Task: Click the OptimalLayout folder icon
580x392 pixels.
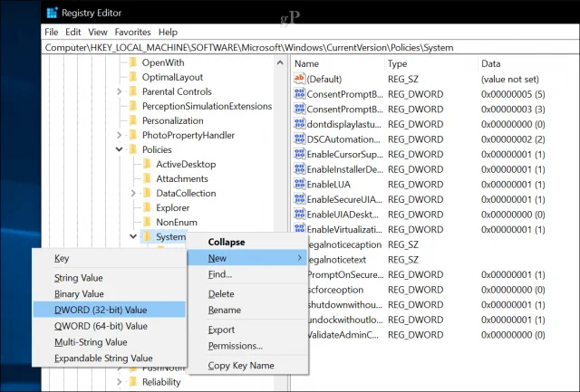Action: (133, 77)
